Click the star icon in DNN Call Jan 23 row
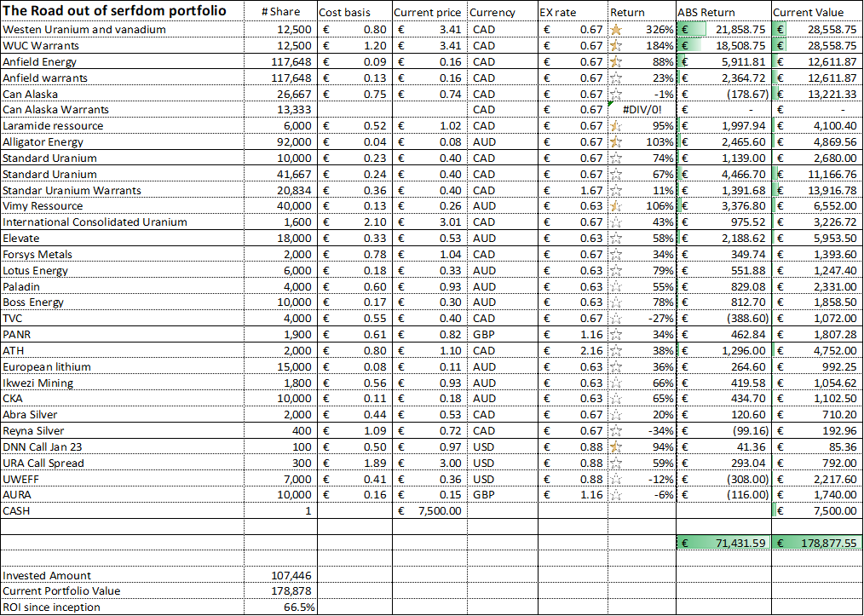 (617, 446)
